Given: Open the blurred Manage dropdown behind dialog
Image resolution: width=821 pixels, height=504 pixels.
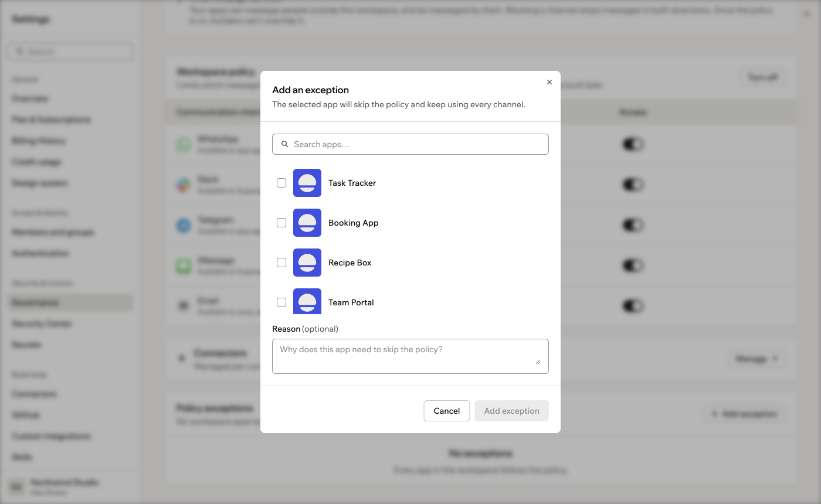Looking at the screenshot, I should click(x=756, y=359).
